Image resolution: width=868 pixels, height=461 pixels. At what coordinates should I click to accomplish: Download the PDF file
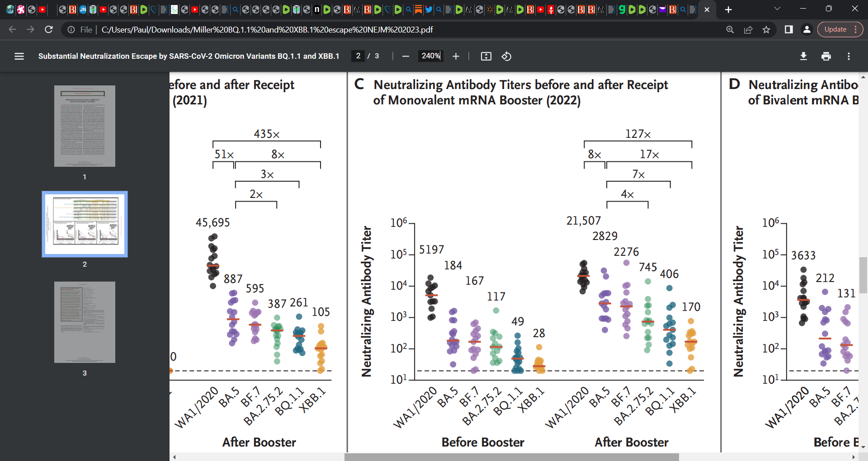pyautogui.click(x=803, y=56)
